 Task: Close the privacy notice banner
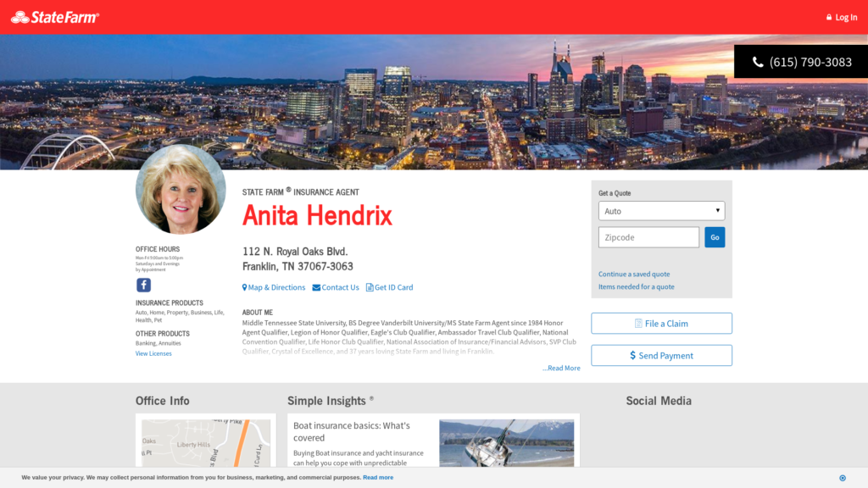842,478
